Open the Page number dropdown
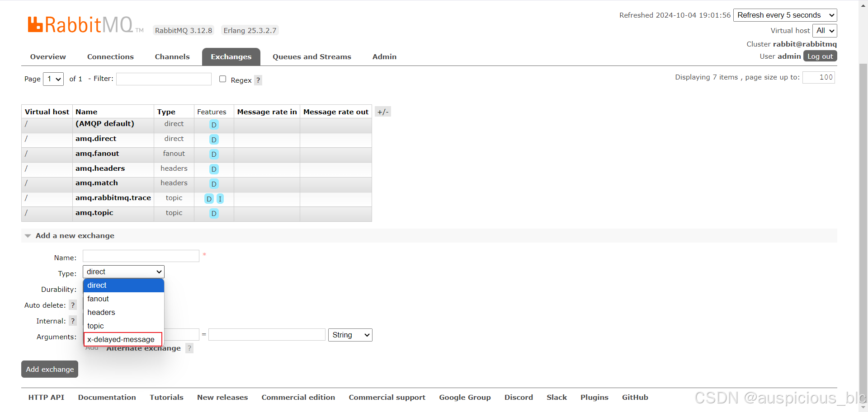 (53, 79)
